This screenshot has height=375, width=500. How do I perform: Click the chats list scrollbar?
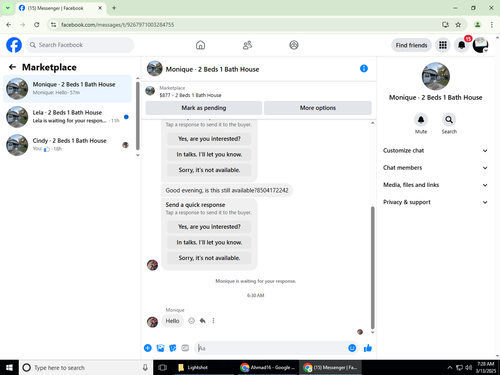tap(137, 115)
